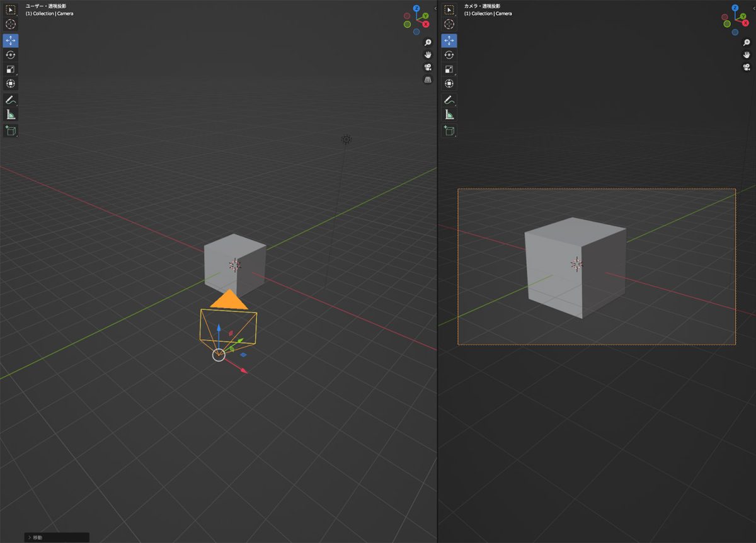Expand the right viewport sidebar arrow
Image resolution: width=756 pixels, height=543 pixels.
[x=753, y=8]
